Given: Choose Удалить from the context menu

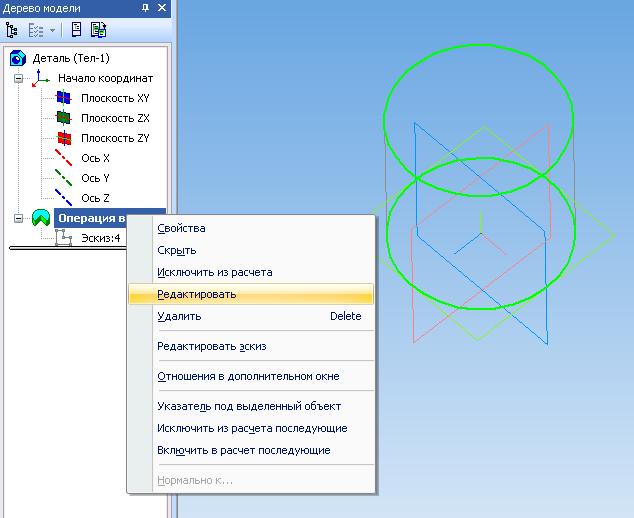Looking at the screenshot, I should point(251,316).
